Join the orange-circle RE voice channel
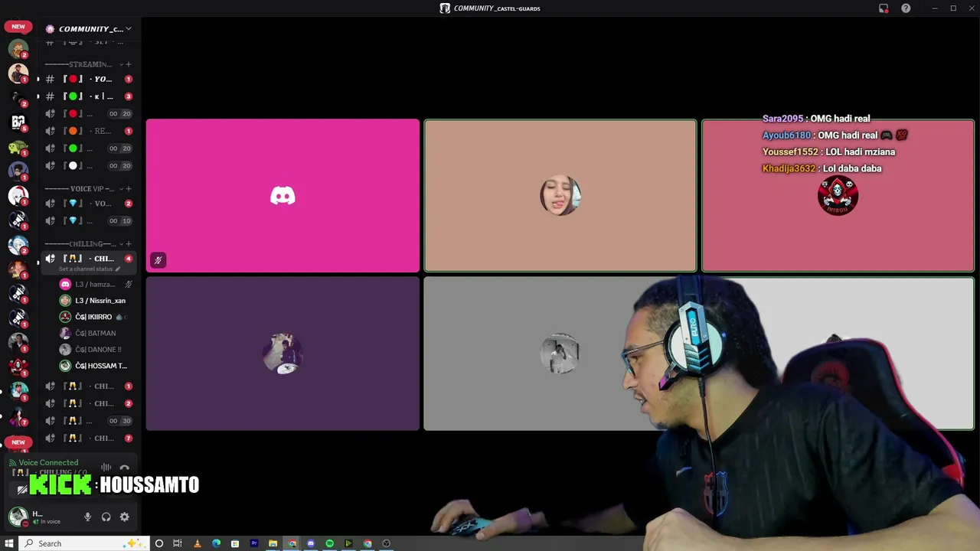The height and width of the screenshot is (551, 980). coord(89,131)
